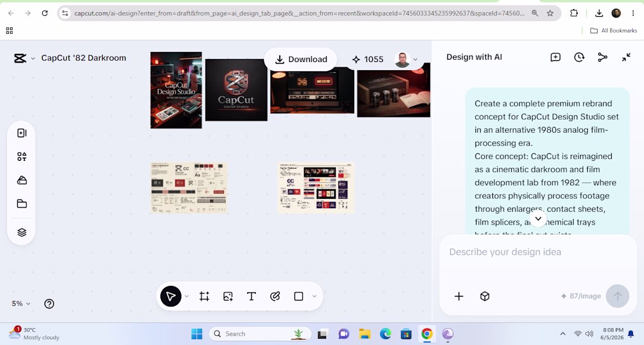Image resolution: width=644 pixels, height=345 pixels.
Task: Click the 3D cube icon below prompt
Action: 485,296
